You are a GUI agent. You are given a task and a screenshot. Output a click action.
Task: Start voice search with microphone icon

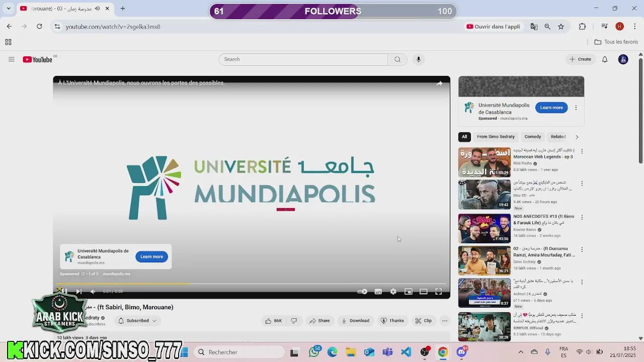click(418, 59)
